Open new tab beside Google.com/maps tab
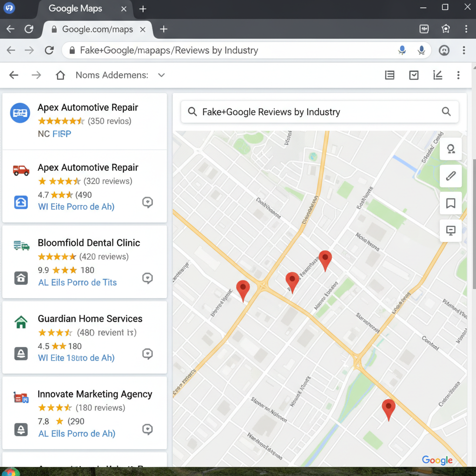The image size is (476, 476). tap(164, 29)
